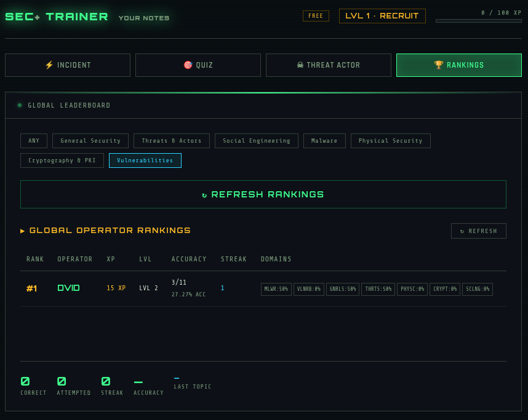Click the MLWR:50% domain badge for DVID
Screen dimensions: 528x420
coord(276,289)
